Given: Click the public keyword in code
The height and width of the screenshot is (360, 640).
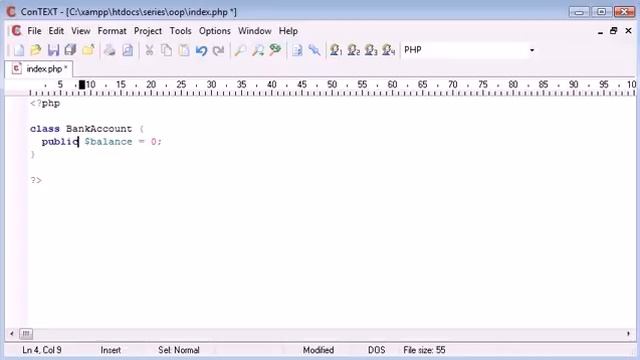Looking at the screenshot, I should 60,142.
